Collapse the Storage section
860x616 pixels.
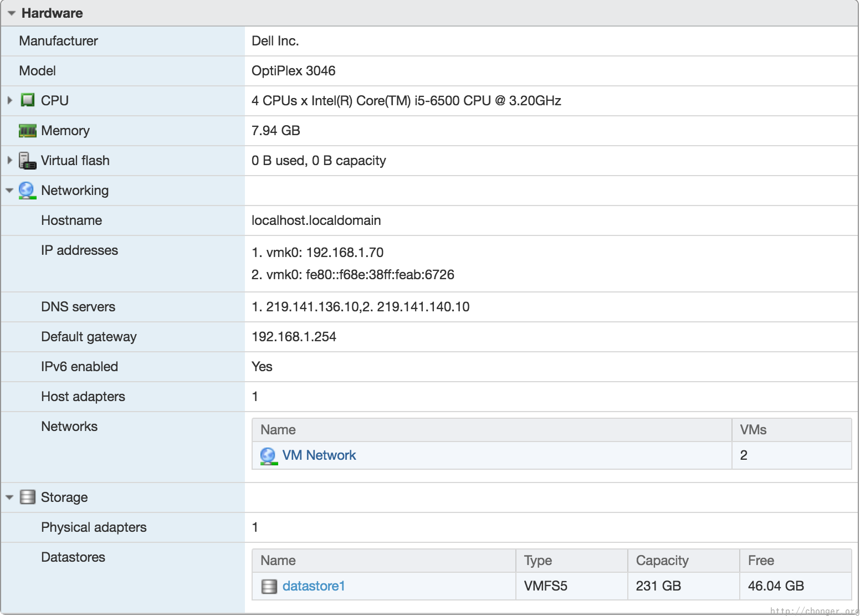[x=9, y=497]
